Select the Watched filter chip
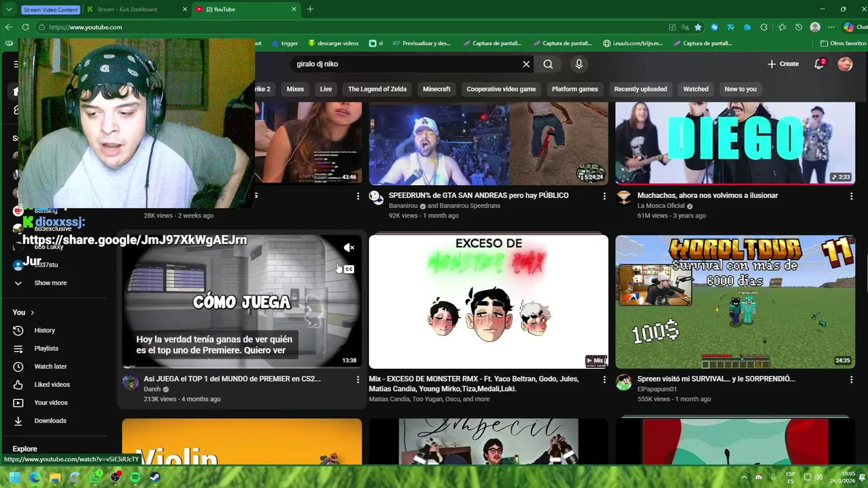868x488 pixels. [696, 89]
